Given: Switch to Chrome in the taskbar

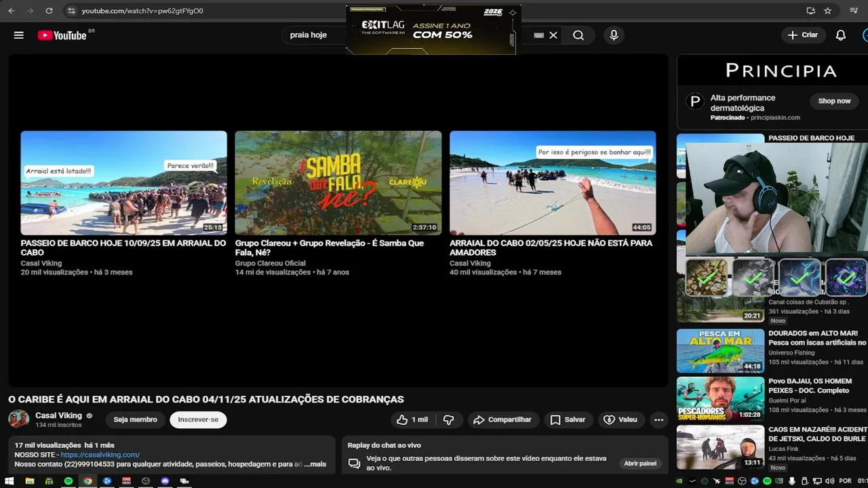Looking at the screenshot, I should pyautogui.click(x=87, y=481).
